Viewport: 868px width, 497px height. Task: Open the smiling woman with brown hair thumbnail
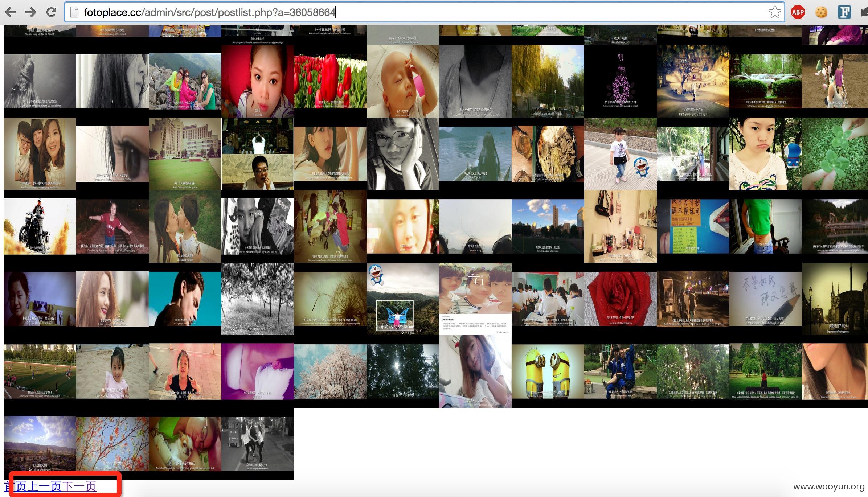pos(112,299)
